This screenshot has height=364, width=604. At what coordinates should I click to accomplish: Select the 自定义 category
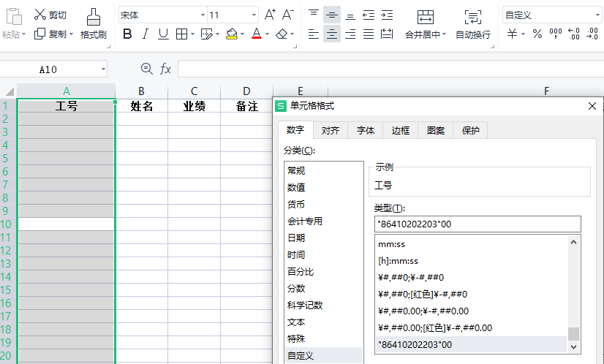tap(323, 355)
